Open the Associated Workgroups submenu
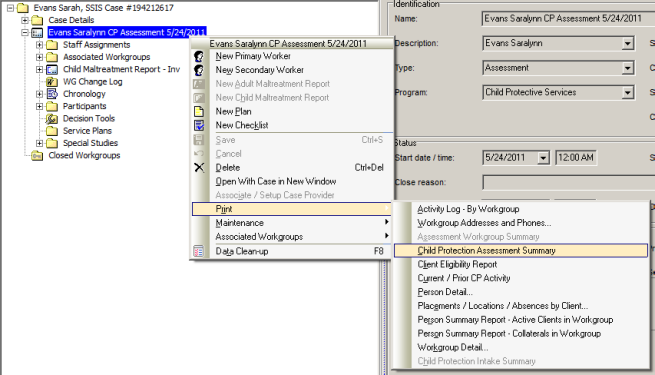Viewport: 655px width, 375px height. [292, 236]
